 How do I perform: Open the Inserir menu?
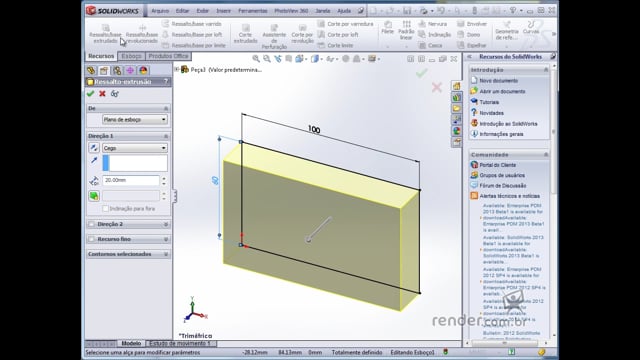coord(223,11)
